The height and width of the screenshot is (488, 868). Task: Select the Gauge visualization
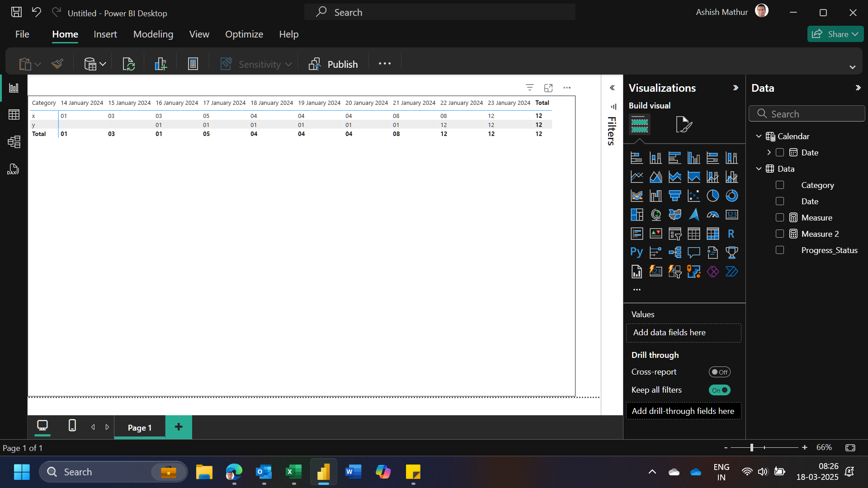pyautogui.click(x=713, y=215)
